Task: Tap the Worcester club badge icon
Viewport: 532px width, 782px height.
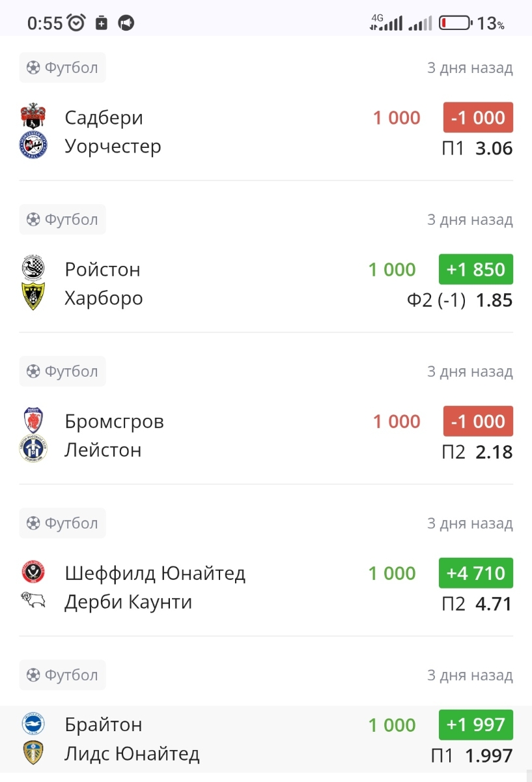Action: tap(33, 146)
